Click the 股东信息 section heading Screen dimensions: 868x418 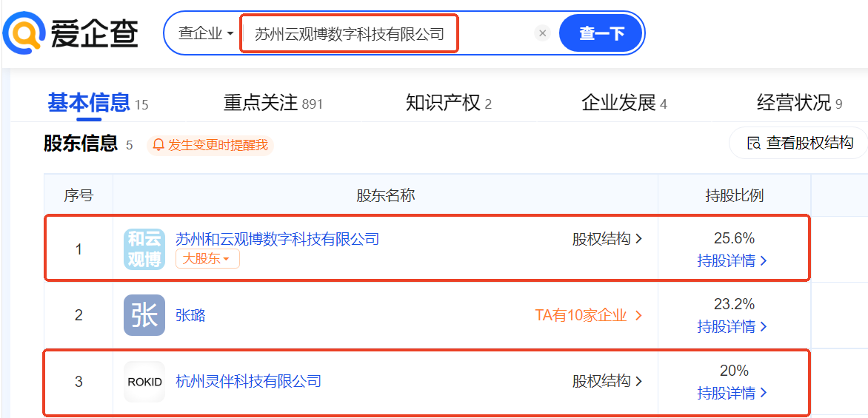coord(81,144)
